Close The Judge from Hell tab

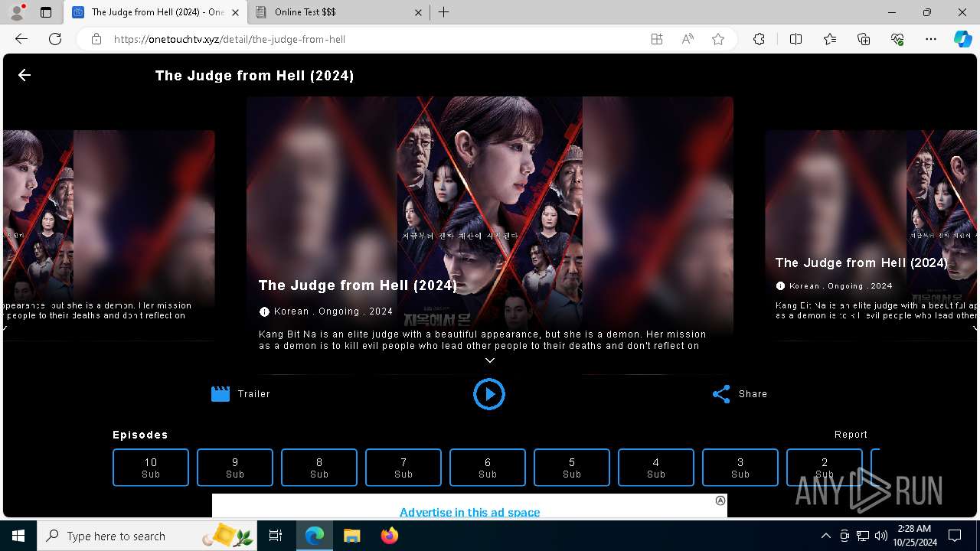pyautogui.click(x=235, y=12)
